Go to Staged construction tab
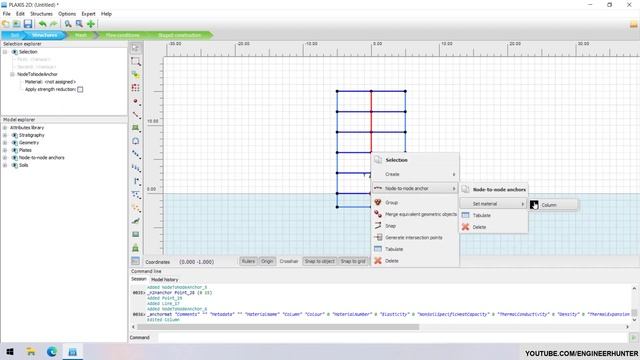640x360 pixels. click(x=179, y=36)
